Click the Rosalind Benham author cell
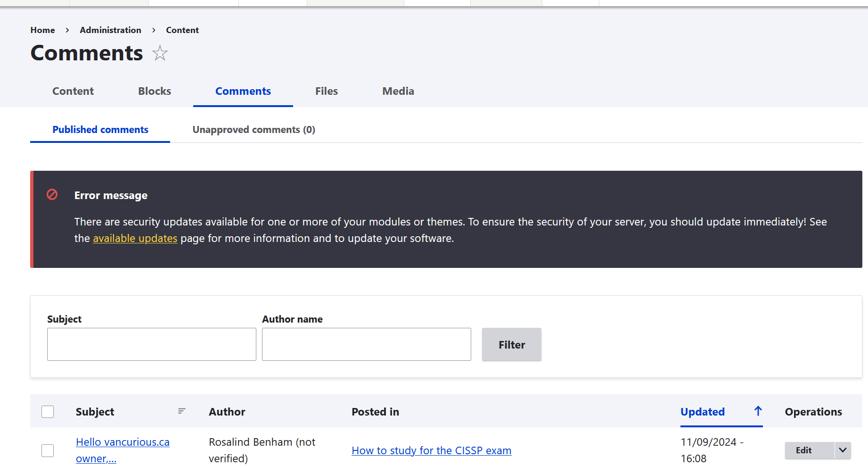This screenshot has height=466, width=868. pyautogui.click(x=262, y=450)
